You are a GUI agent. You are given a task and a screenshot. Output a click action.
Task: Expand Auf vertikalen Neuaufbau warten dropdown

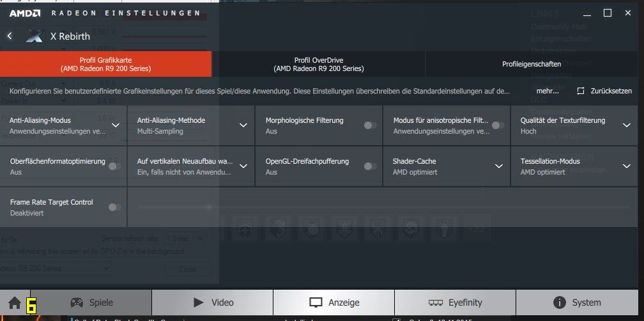click(243, 166)
